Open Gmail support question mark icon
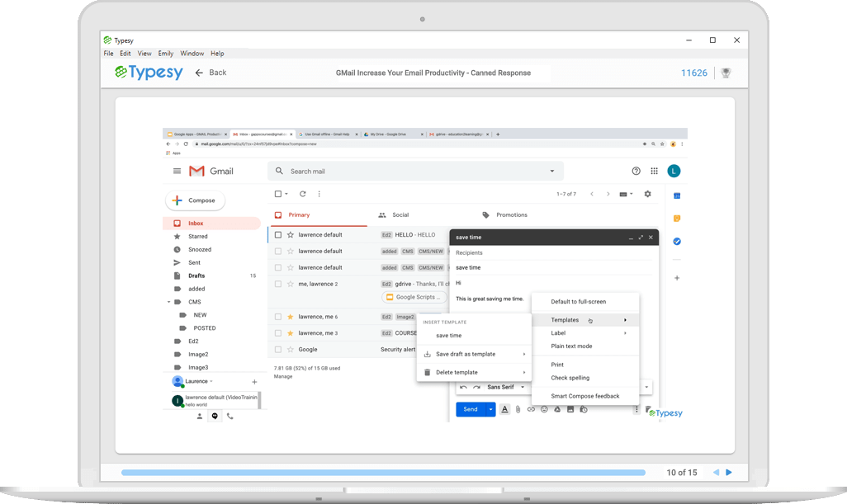The height and width of the screenshot is (504, 847). pos(636,171)
